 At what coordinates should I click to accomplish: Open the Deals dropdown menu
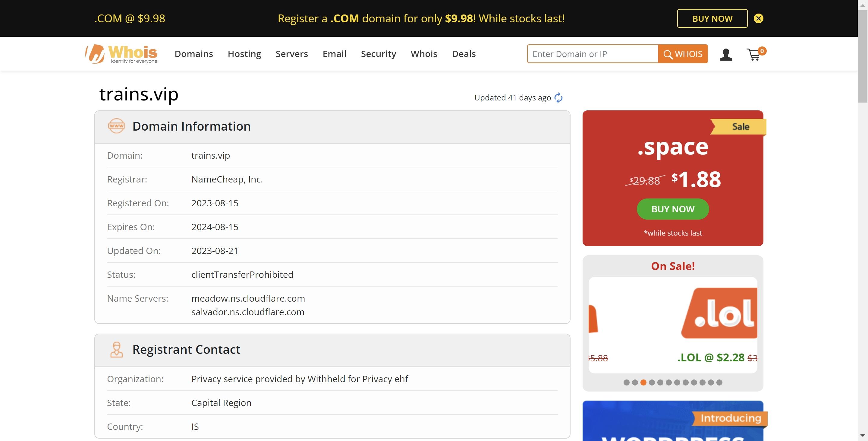point(464,53)
